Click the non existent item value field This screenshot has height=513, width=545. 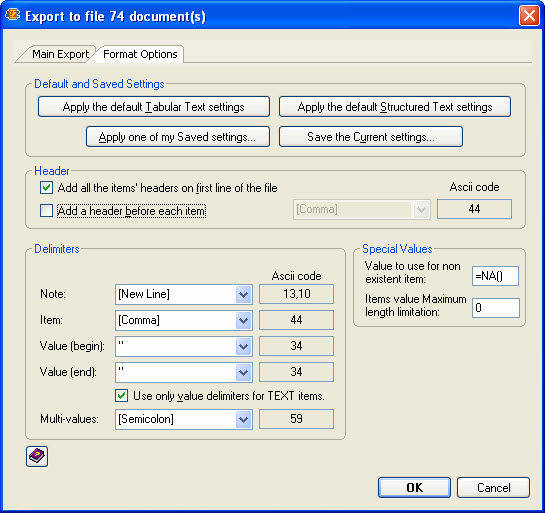click(x=495, y=276)
